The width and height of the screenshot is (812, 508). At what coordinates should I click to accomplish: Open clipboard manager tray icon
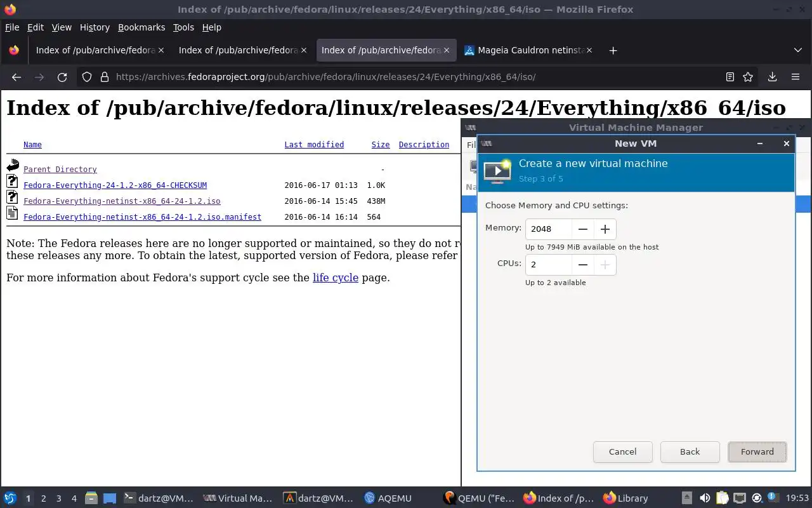[722, 498]
